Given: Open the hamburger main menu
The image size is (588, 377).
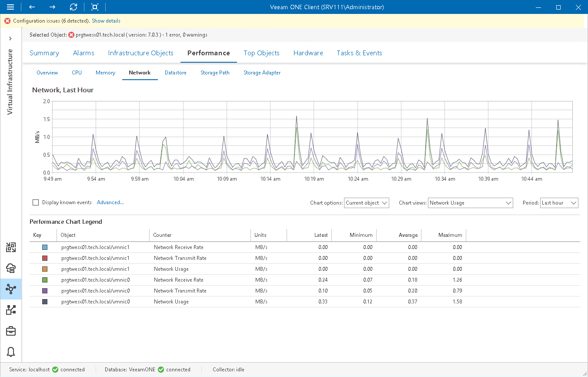Looking at the screenshot, I should pyautogui.click(x=10, y=7).
